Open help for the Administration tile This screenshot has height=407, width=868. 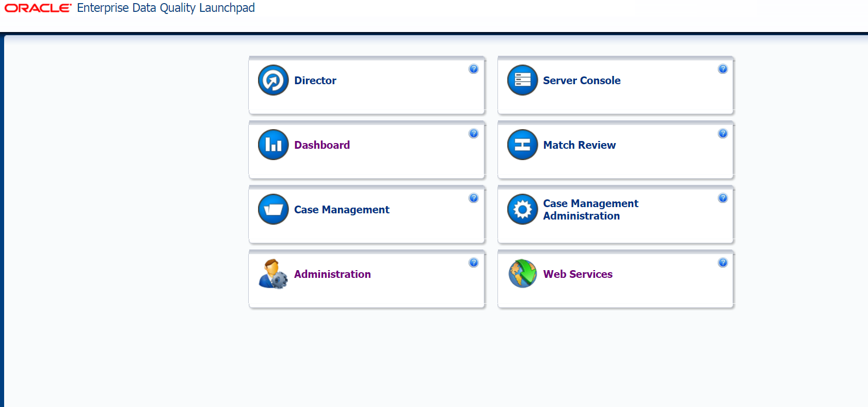pos(474,263)
